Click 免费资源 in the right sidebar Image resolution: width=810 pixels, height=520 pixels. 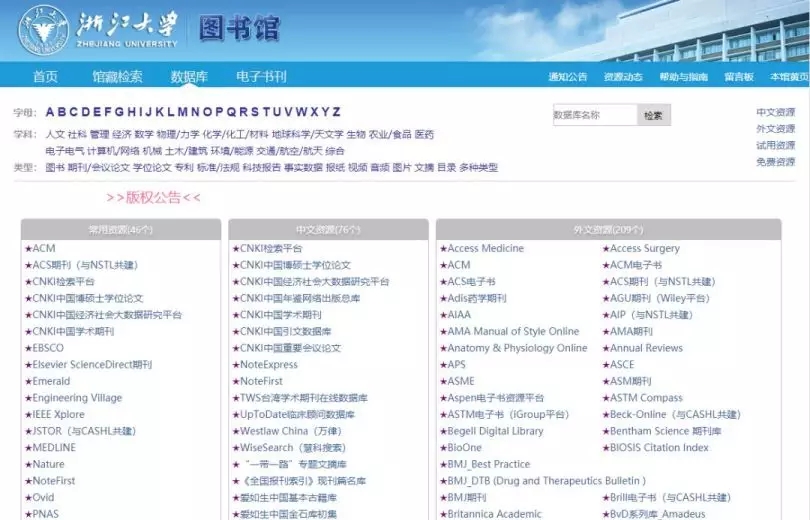click(x=775, y=162)
